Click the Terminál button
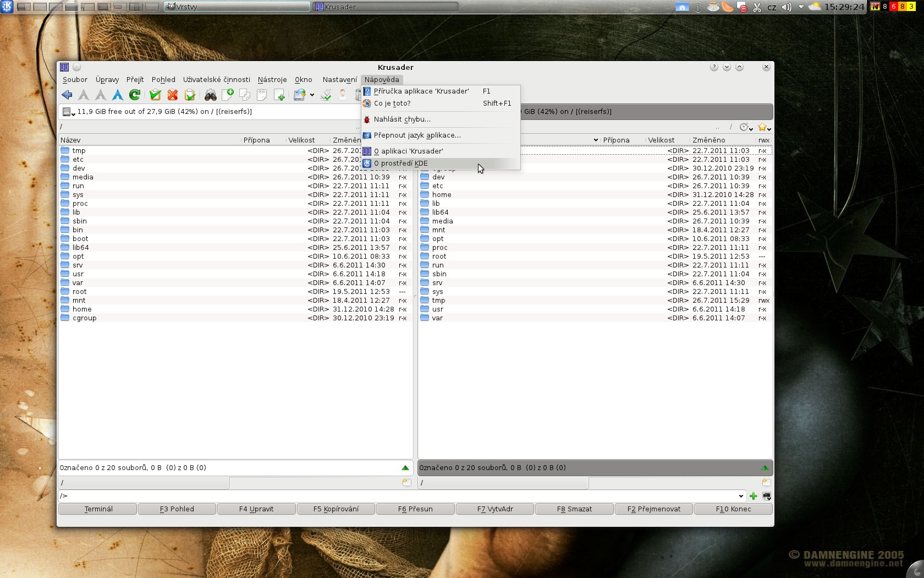Viewport: 924px width, 578px height. 98,509
